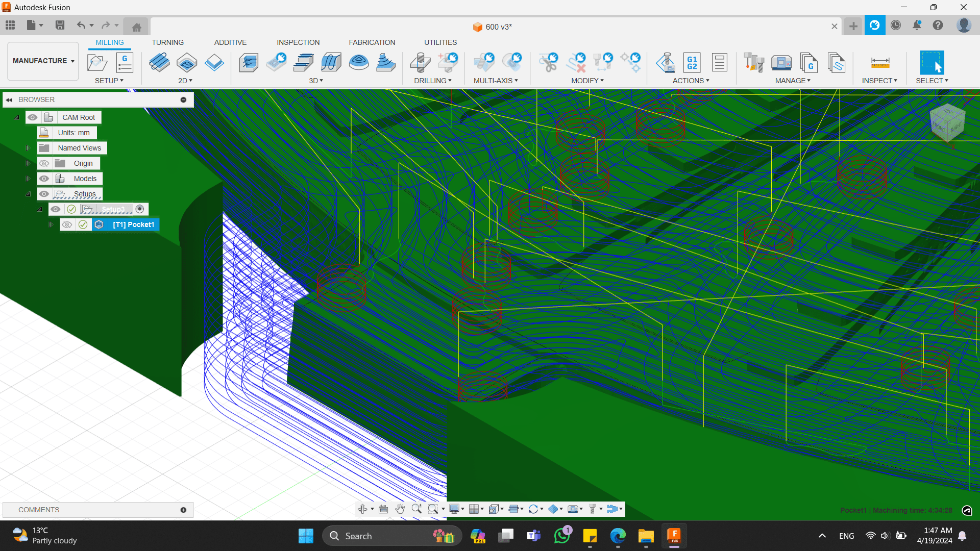980x551 pixels.
Task: Open the MANUFACTURE workspace dropdown
Action: tap(43, 61)
